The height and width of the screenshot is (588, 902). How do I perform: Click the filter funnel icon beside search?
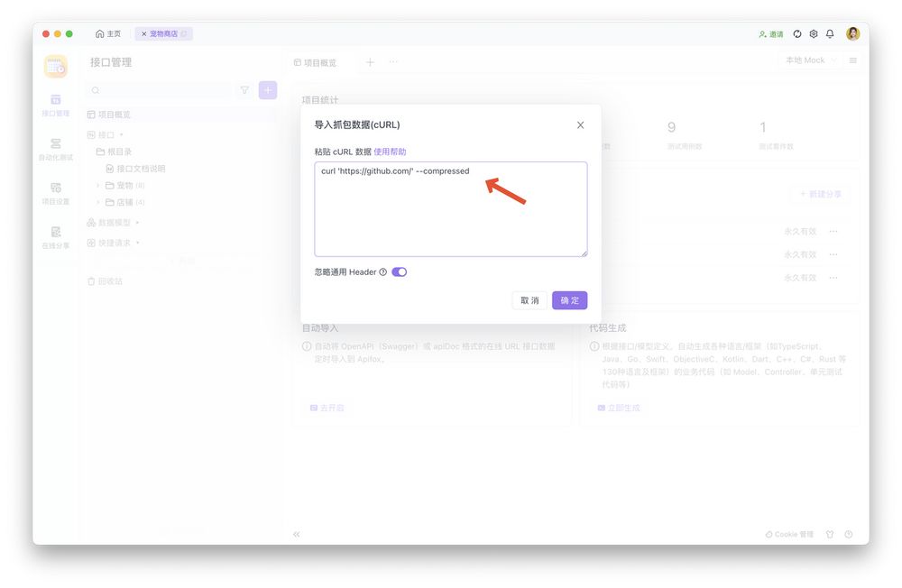coord(244,90)
